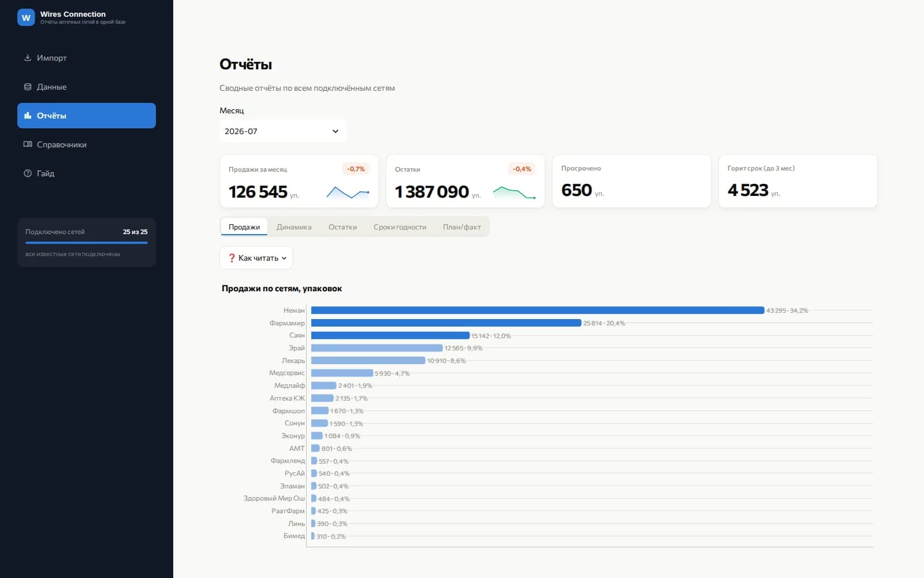Click the Бимед row label
Screen dimensions: 924x578
(x=294, y=536)
